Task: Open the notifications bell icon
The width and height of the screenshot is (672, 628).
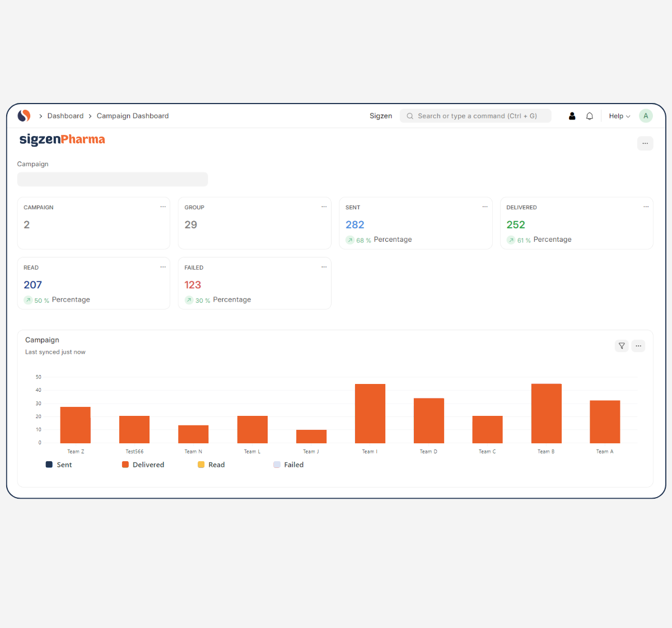Action: point(590,116)
